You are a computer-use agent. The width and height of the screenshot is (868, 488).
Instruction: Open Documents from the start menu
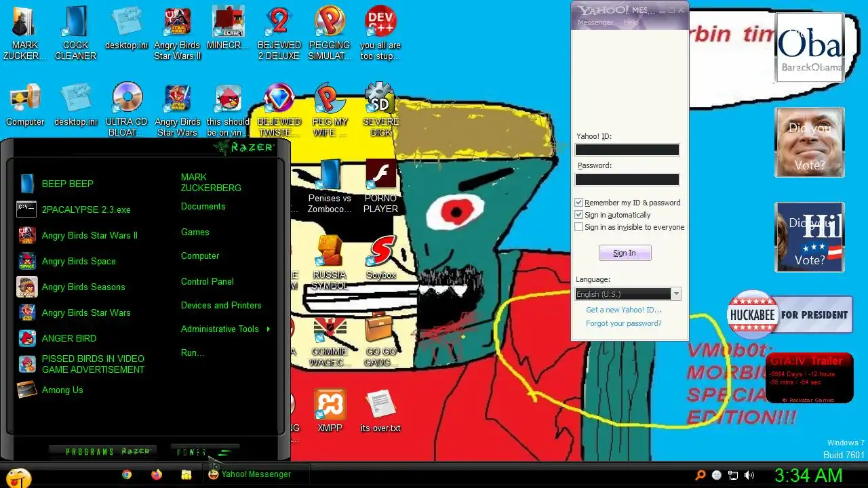click(x=203, y=206)
